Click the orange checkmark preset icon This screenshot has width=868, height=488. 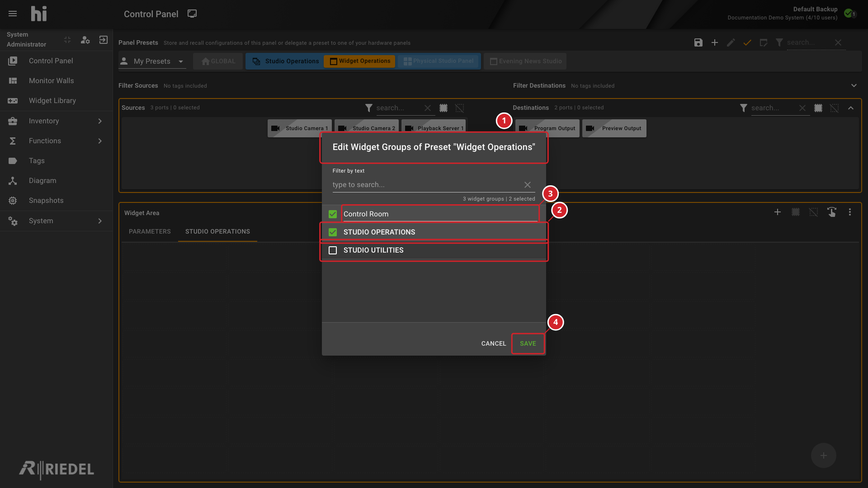coord(747,42)
